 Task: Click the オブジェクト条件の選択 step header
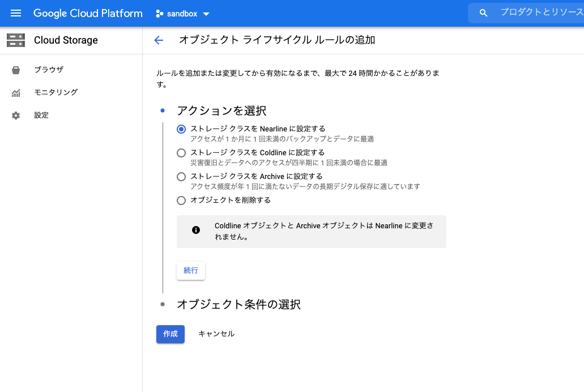(x=238, y=304)
